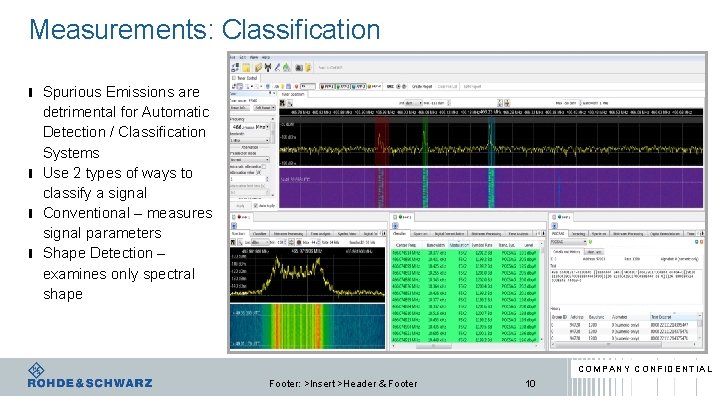The width and height of the screenshot is (720, 405).
Task: Click the stop circle next to the record button
Action: 404,86
